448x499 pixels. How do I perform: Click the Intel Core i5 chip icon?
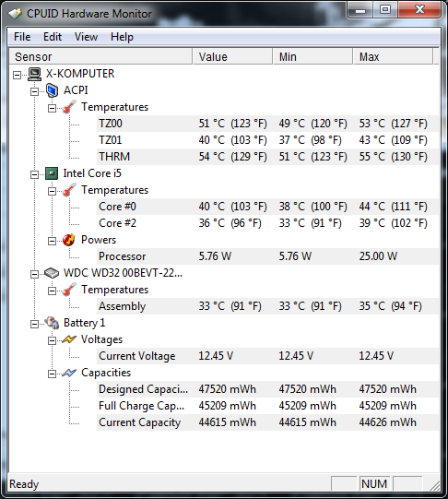coord(52,173)
